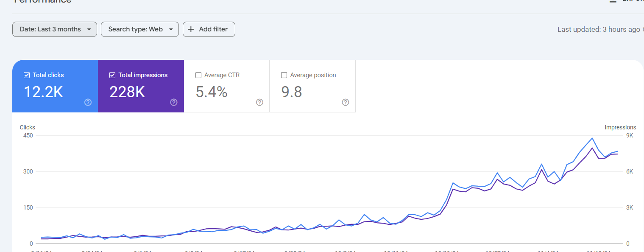Enable the Average CTR checkbox
This screenshot has width=644, height=252.
(x=198, y=75)
